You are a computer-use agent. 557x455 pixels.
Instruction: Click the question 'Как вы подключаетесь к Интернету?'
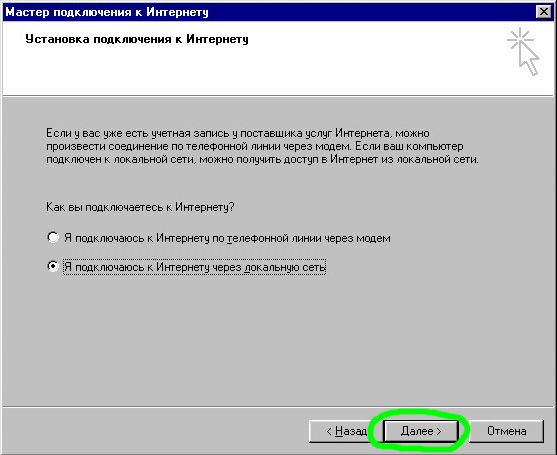[x=140, y=207]
